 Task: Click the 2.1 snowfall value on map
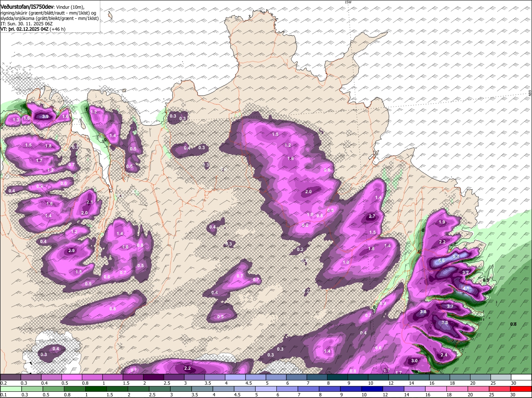tap(89, 202)
